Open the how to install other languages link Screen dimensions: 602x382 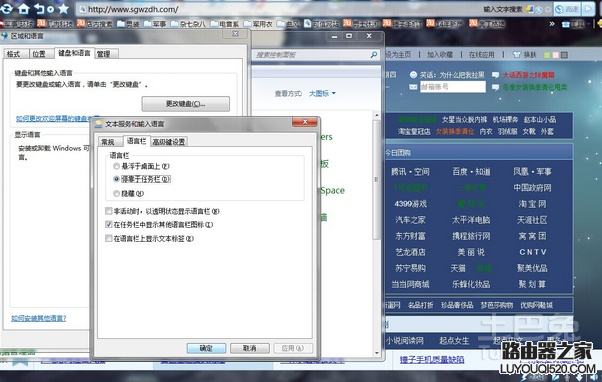click(38, 318)
